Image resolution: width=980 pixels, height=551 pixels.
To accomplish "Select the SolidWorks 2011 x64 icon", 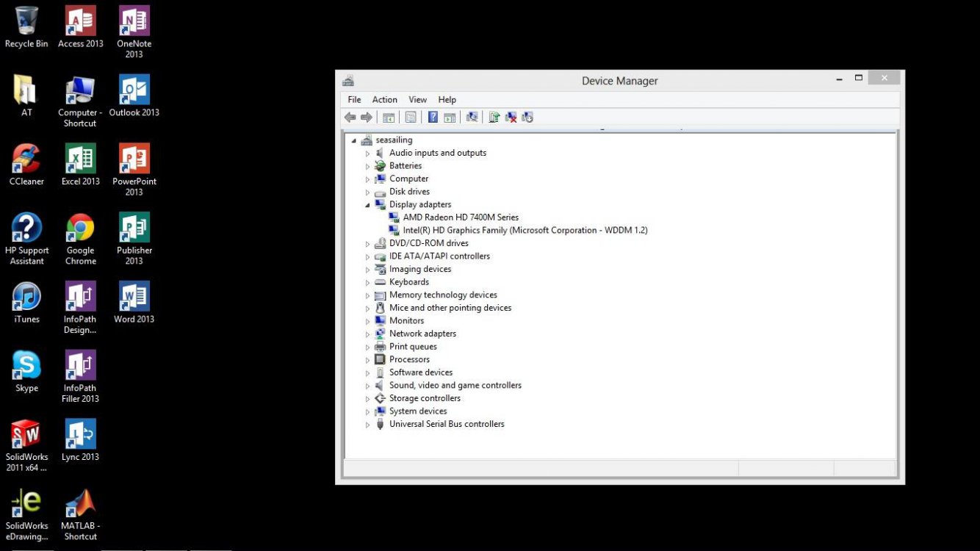I will tap(26, 446).
